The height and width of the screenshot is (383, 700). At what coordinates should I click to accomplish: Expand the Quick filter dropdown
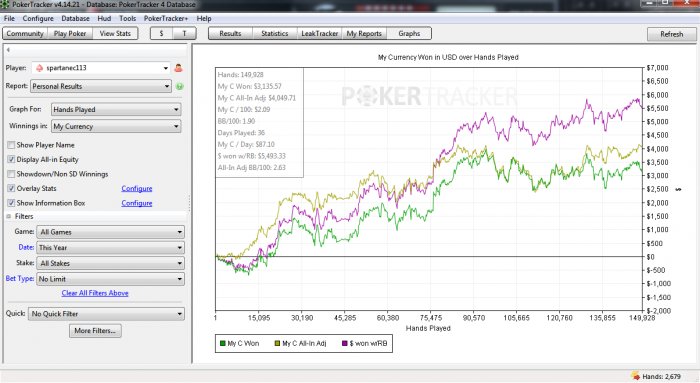(106, 314)
